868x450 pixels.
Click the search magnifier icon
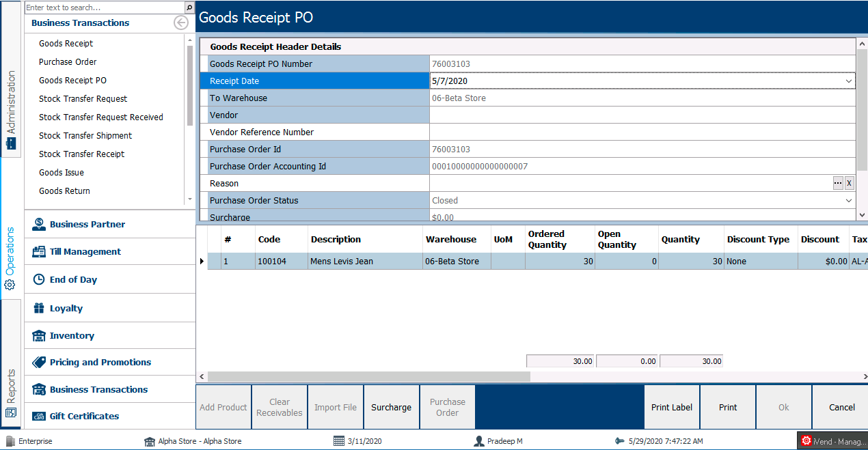189,8
